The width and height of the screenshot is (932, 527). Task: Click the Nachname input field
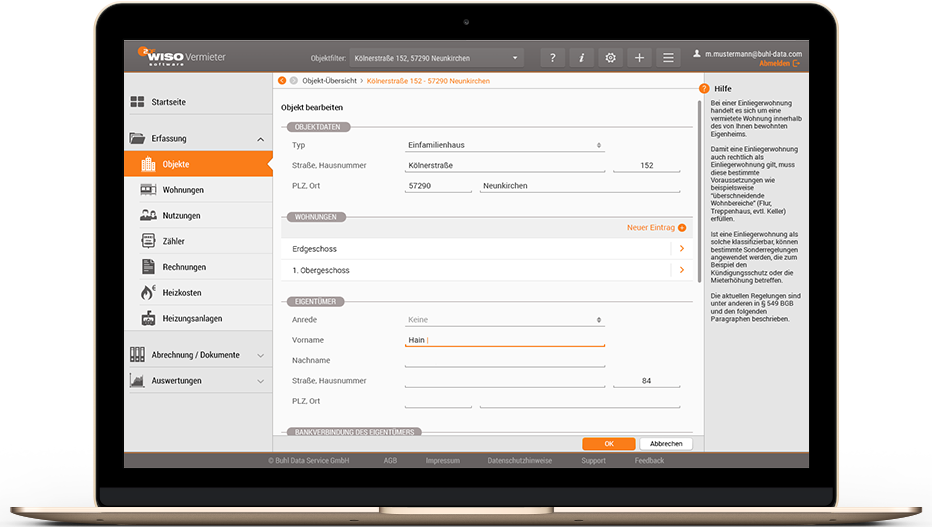[505, 360]
